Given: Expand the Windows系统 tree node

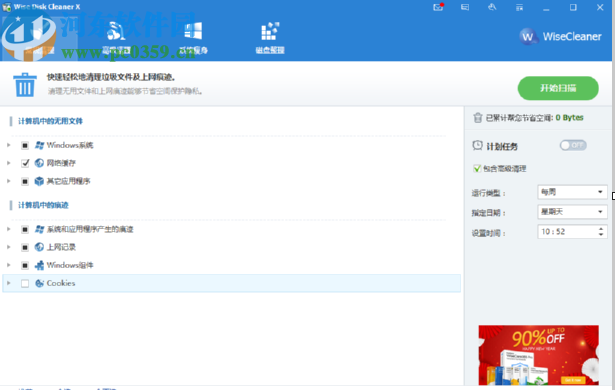Looking at the screenshot, I should point(9,145).
